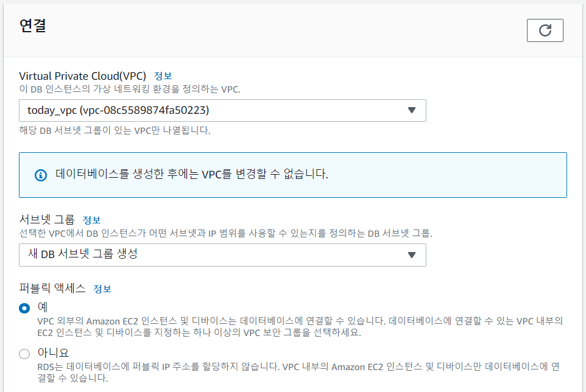Click the arrow icon of 새 DB 서브넷 그룹 생성 selector
The height and width of the screenshot is (392, 586).
tap(411, 255)
